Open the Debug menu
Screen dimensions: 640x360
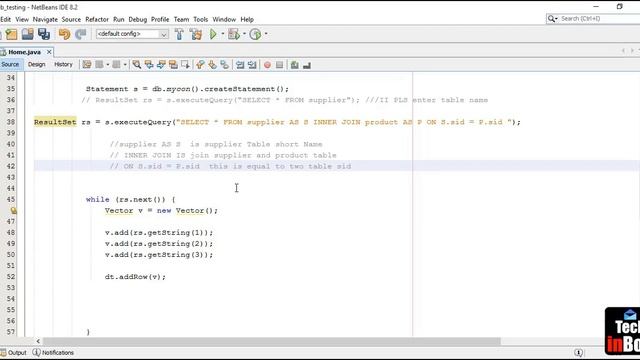click(138, 19)
